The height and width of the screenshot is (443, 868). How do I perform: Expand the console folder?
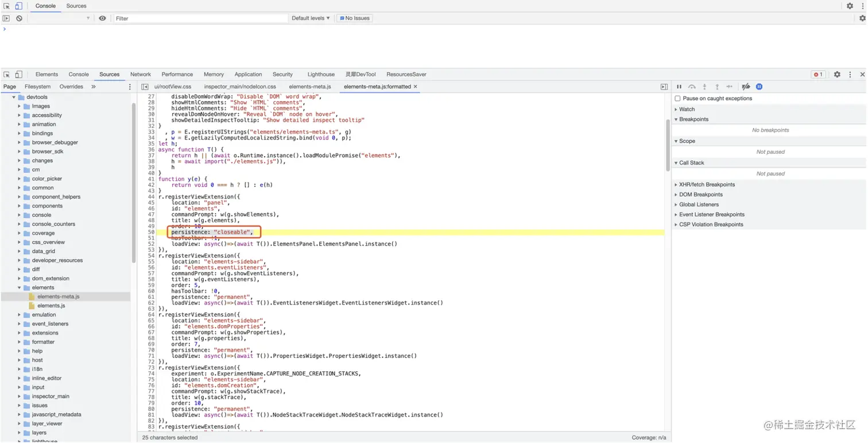(x=19, y=215)
